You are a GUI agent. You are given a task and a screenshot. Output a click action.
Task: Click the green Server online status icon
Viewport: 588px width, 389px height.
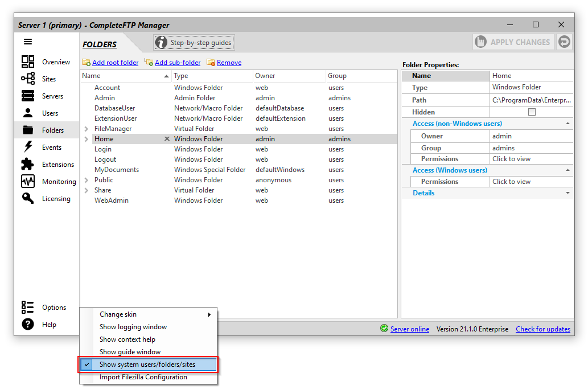384,329
